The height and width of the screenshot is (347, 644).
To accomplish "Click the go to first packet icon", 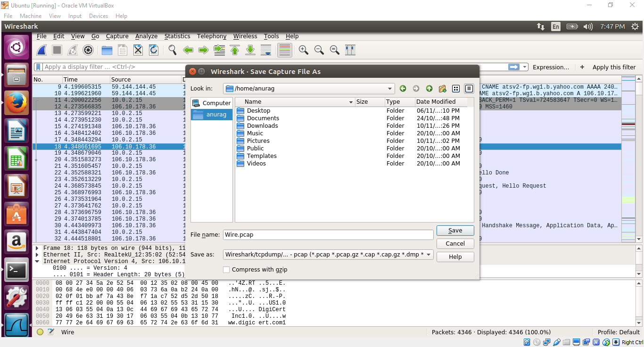I will point(235,50).
